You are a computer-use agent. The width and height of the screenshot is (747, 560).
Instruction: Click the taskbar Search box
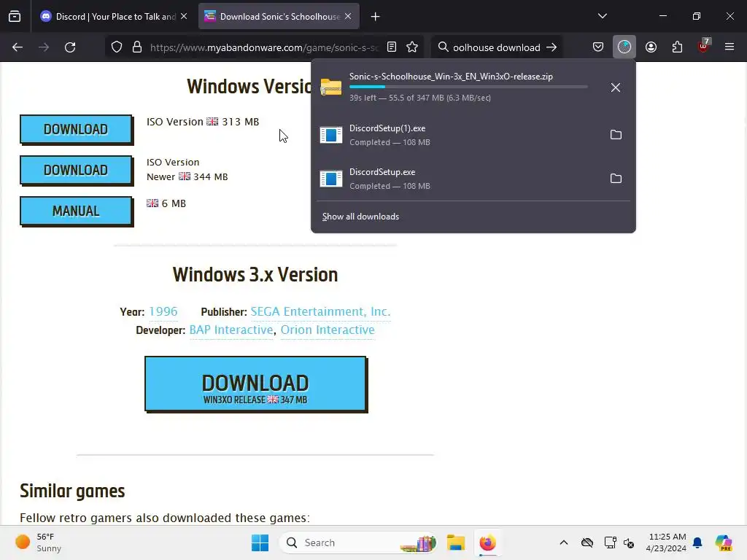click(357, 542)
